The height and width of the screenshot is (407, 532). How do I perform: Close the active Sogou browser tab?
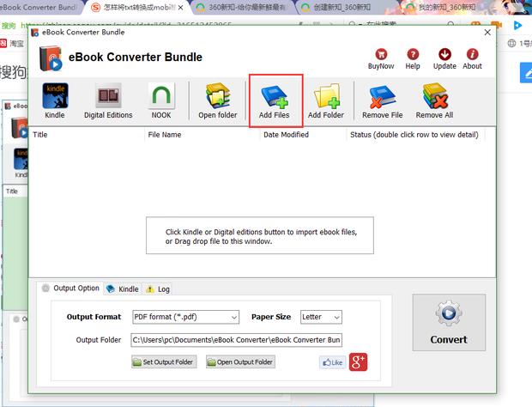[x=180, y=8]
